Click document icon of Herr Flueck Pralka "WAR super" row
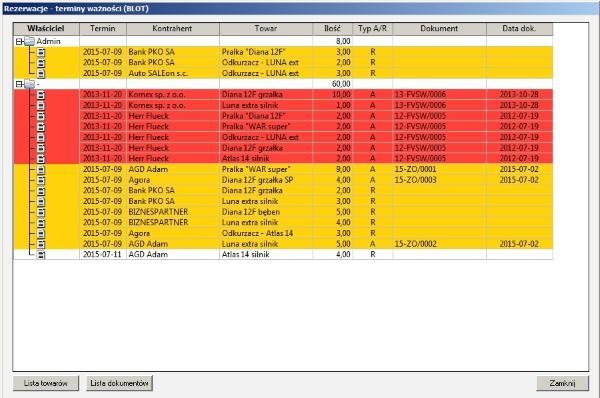600x398 pixels. 41,127
